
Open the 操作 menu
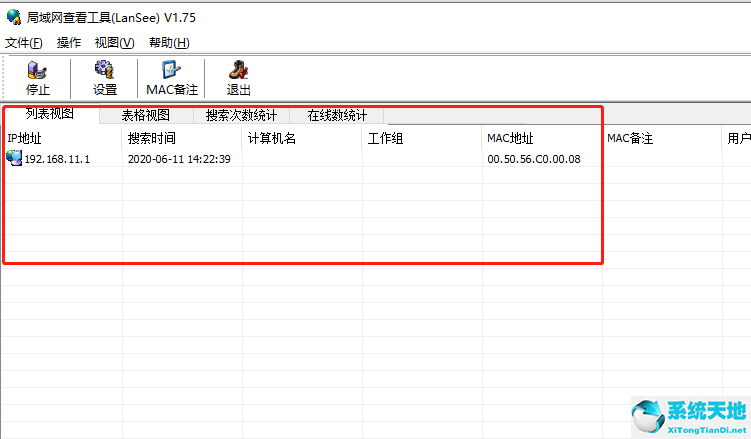[68, 43]
